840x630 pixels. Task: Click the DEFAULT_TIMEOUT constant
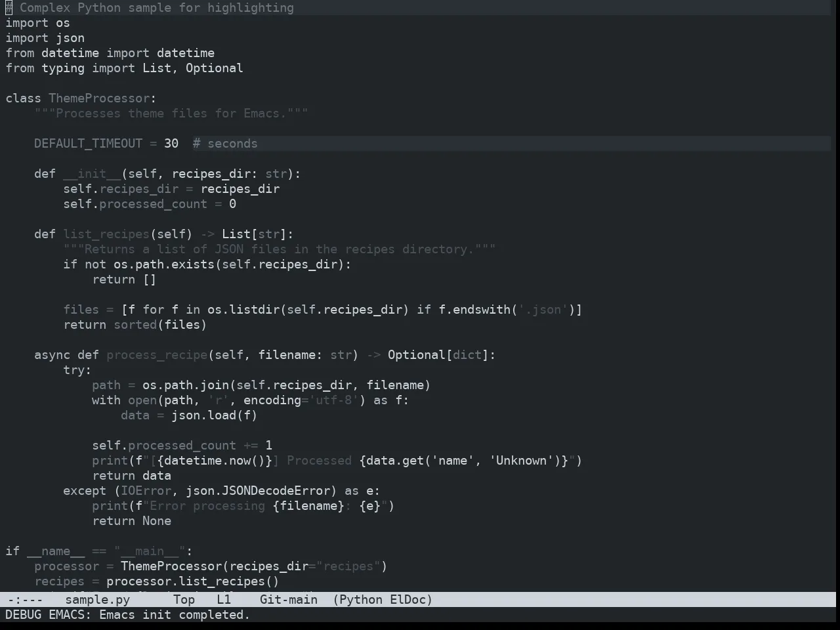[x=88, y=144]
